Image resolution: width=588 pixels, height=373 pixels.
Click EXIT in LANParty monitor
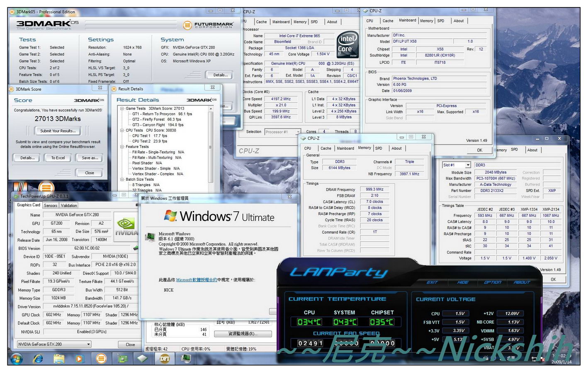[x=432, y=282]
